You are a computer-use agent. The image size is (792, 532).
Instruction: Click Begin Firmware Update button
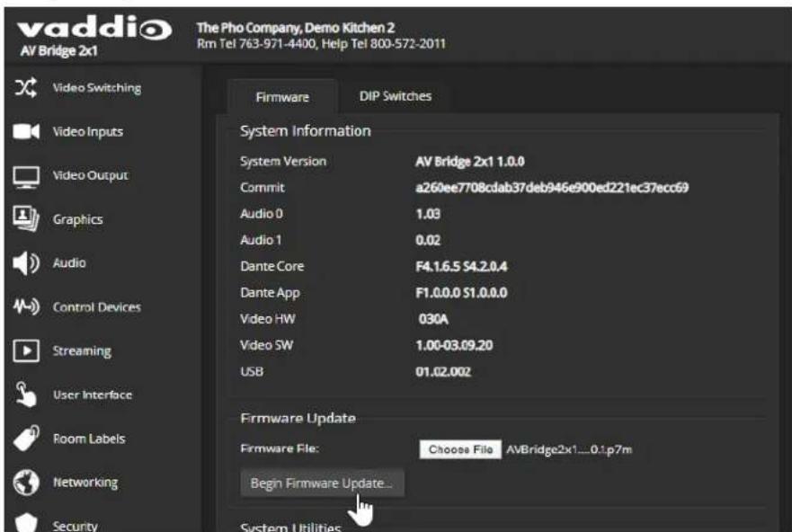click(322, 483)
